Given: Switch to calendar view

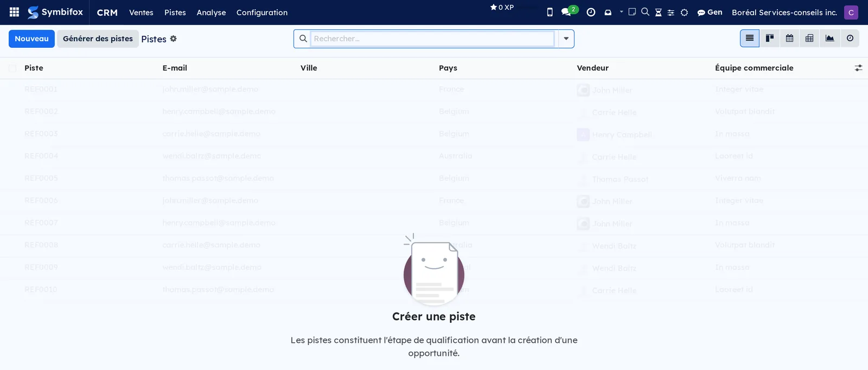Looking at the screenshot, I should point(789,38).
